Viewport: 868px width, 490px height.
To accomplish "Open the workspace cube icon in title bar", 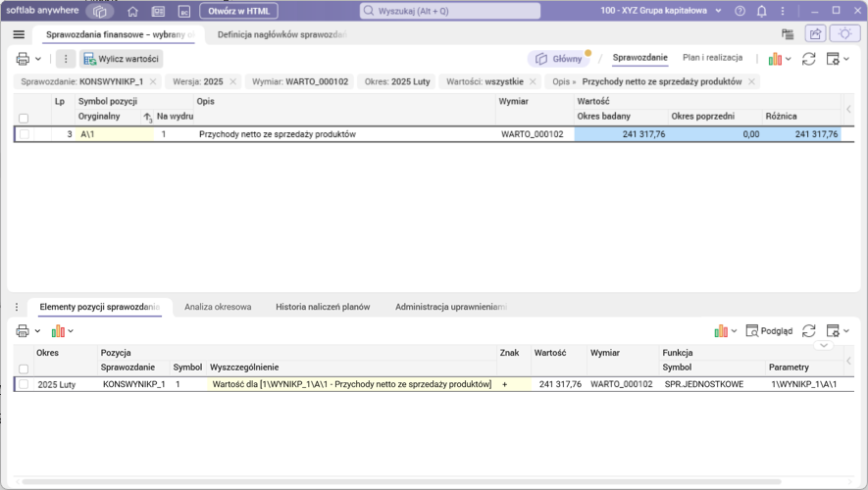I will click(100, 11).
